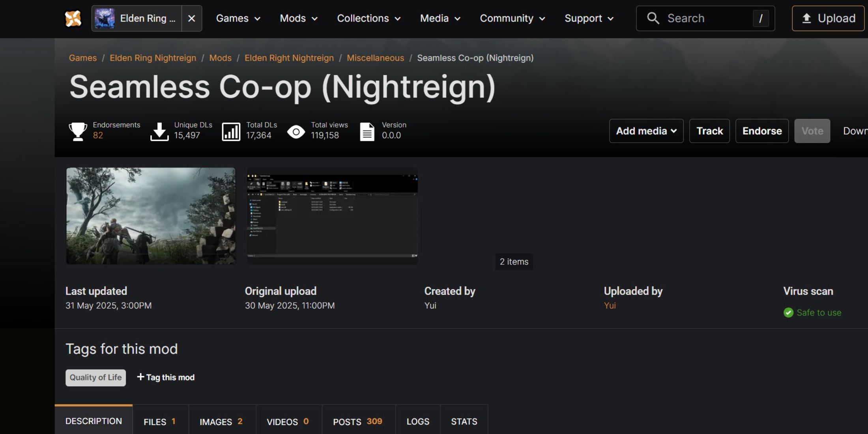Click the Nexus Mods logo icon
This screenshot has height=434, width=868.
[x=73, y=19]
